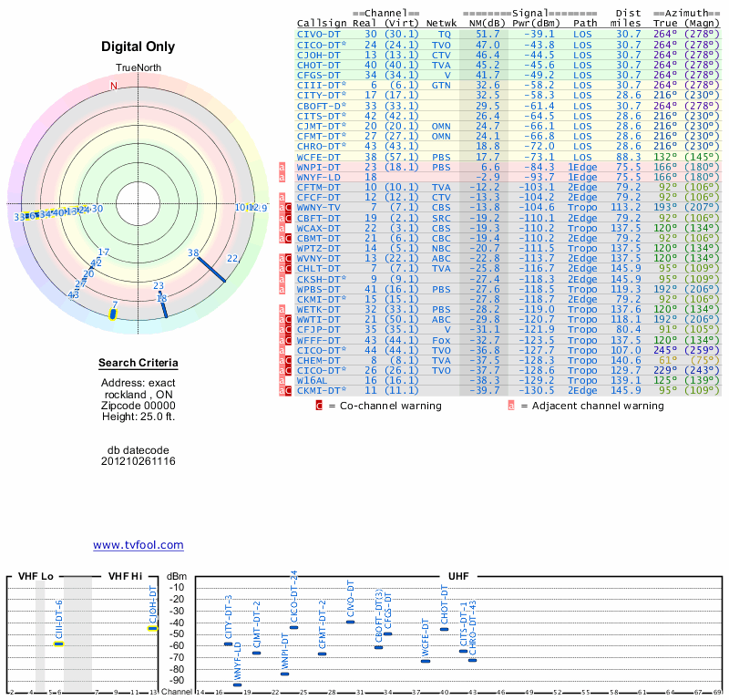This screenshot has width=729, height=700.
Task: Click the CJOH-DT marker in VHF Hi chart
Action: 152,628
